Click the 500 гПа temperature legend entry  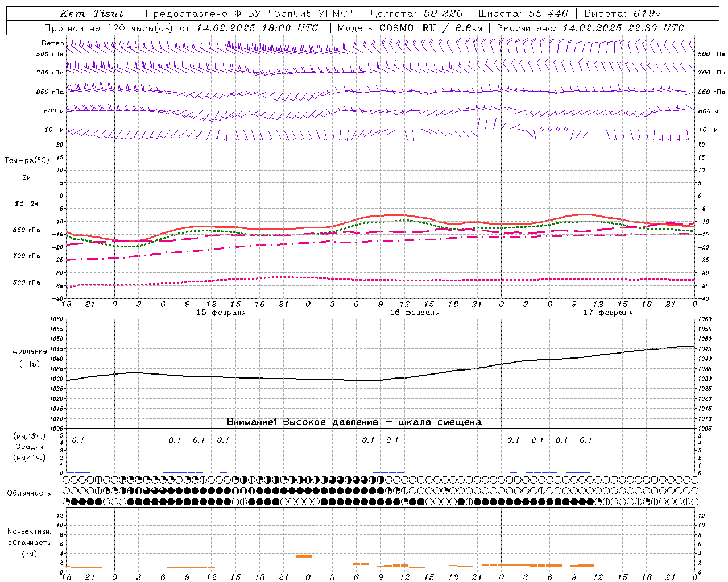click(x=26, y=282)
